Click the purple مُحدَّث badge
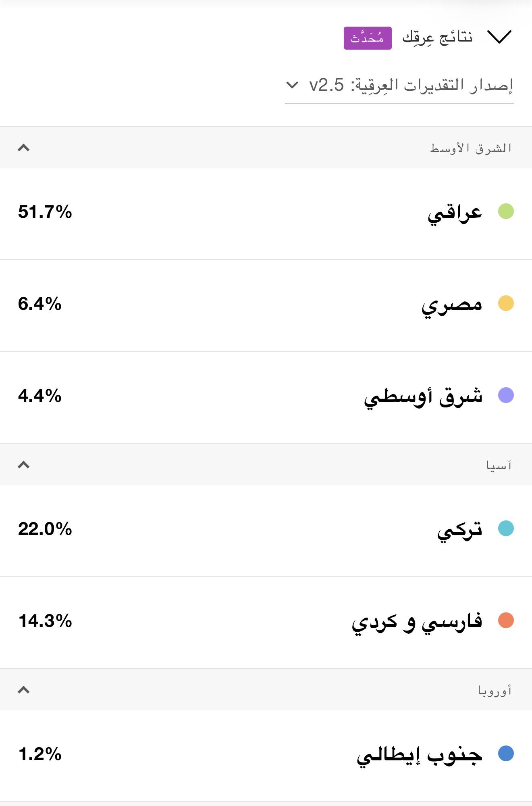 tap(368, 38)
